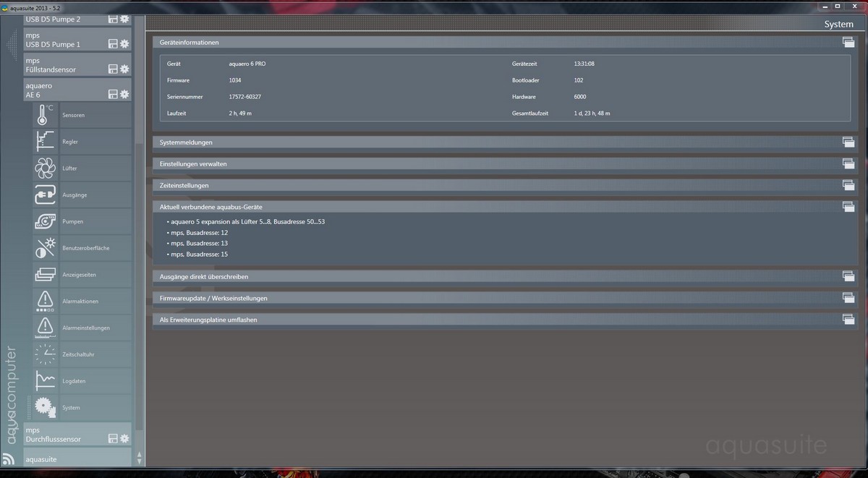Open the Ausgänge plug icon
This screenshot has width=868, height=478.
pos(45,195)
